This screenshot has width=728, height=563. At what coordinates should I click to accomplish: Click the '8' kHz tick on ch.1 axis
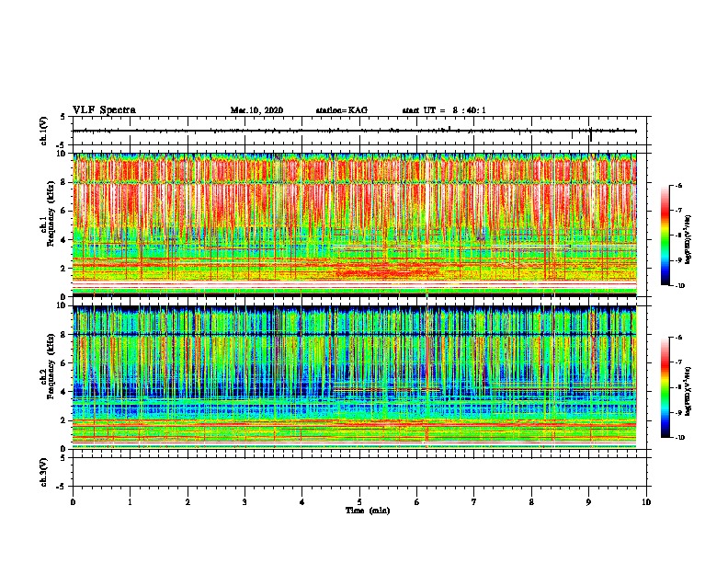(64, 182)
